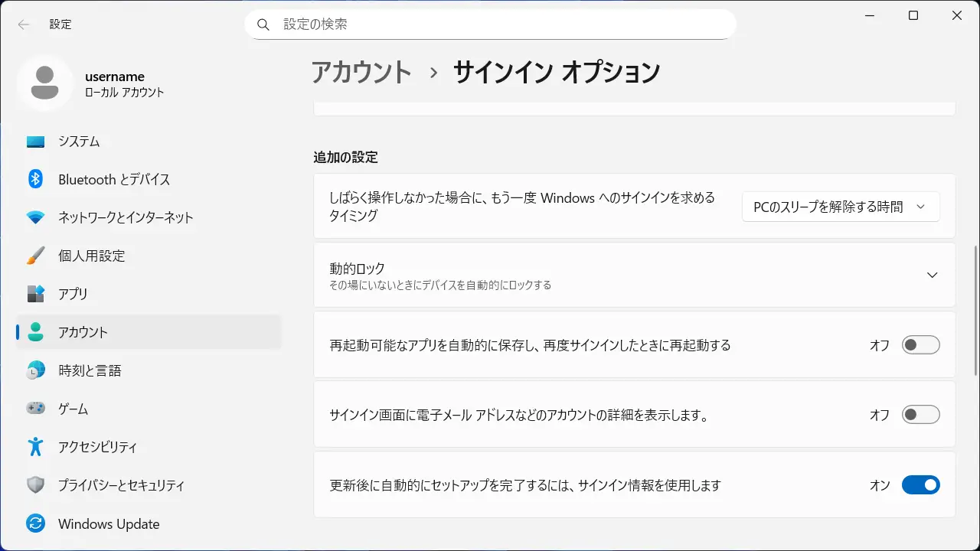
Task: Click the 動的ロック row title
Action: coord(358,269)
